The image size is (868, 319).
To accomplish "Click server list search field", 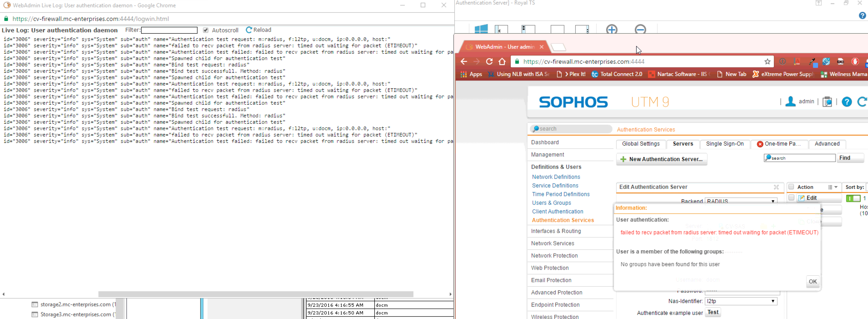I will (x=799, y=158).
